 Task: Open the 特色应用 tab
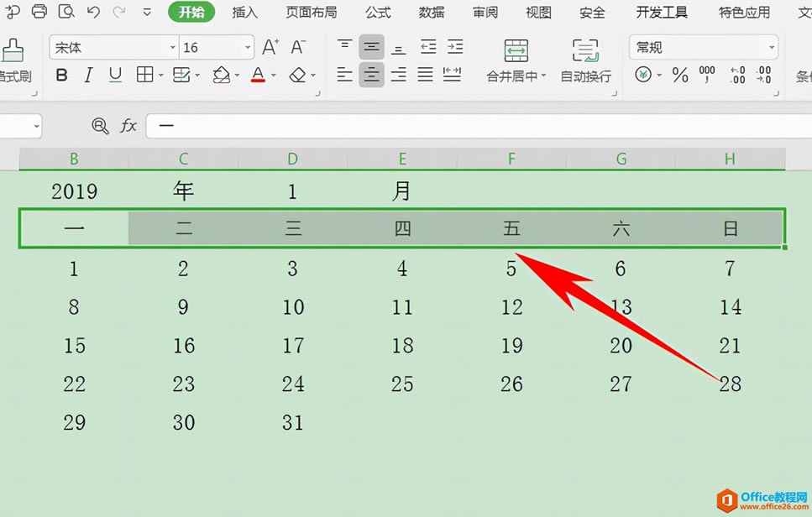click(744, 12)
